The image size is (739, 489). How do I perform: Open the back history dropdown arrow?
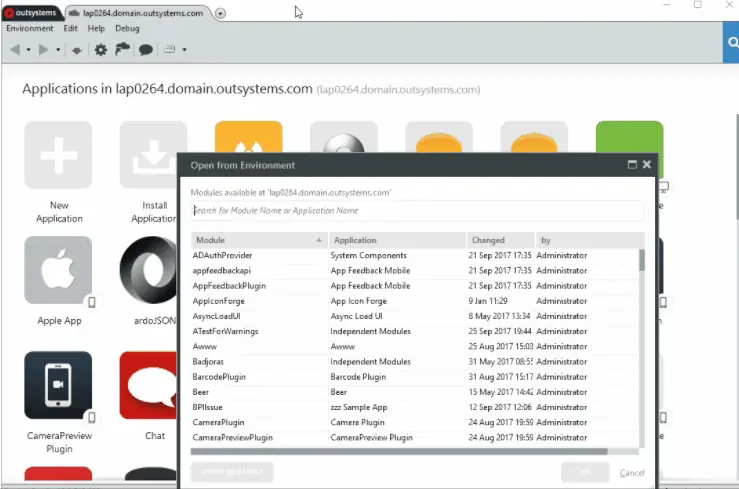tap(28, 49)
